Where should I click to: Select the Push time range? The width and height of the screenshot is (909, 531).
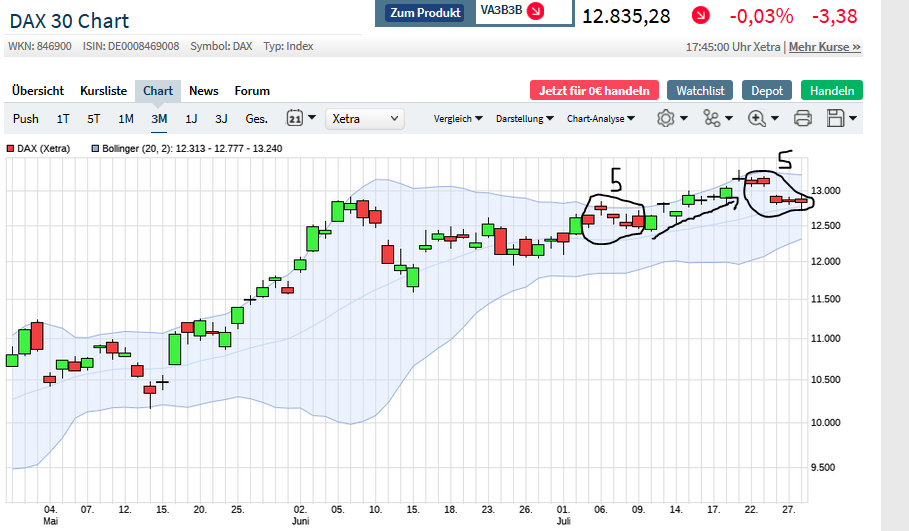click(26, 119)
